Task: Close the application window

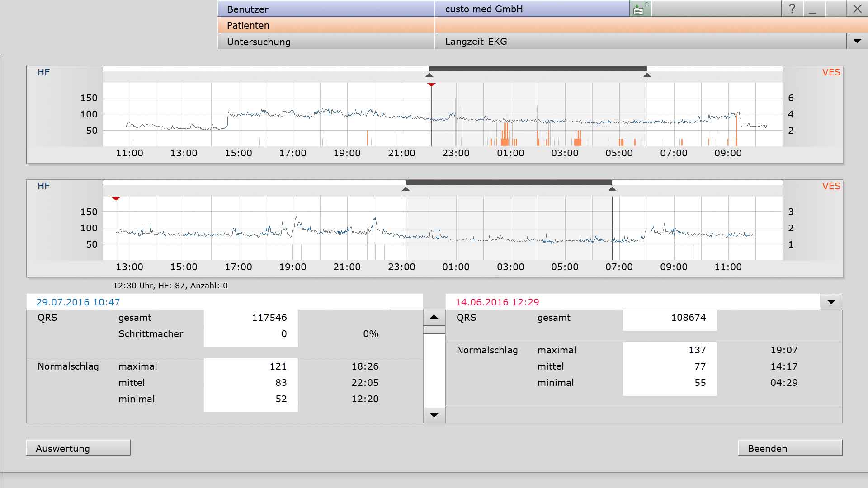Action: pyautogui.click(x=857, y=9)
